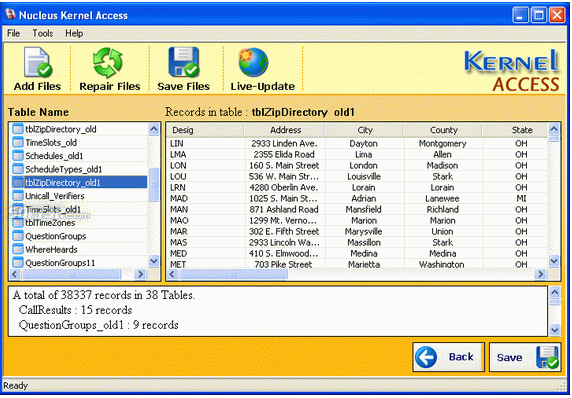572x398 pixels.
Task: Click the table icon beside QuestionGroups11
Action: tap(18, 263)
